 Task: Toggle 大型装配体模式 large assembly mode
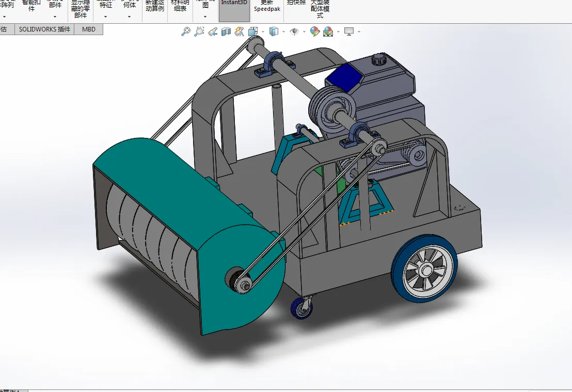[320, 10]
